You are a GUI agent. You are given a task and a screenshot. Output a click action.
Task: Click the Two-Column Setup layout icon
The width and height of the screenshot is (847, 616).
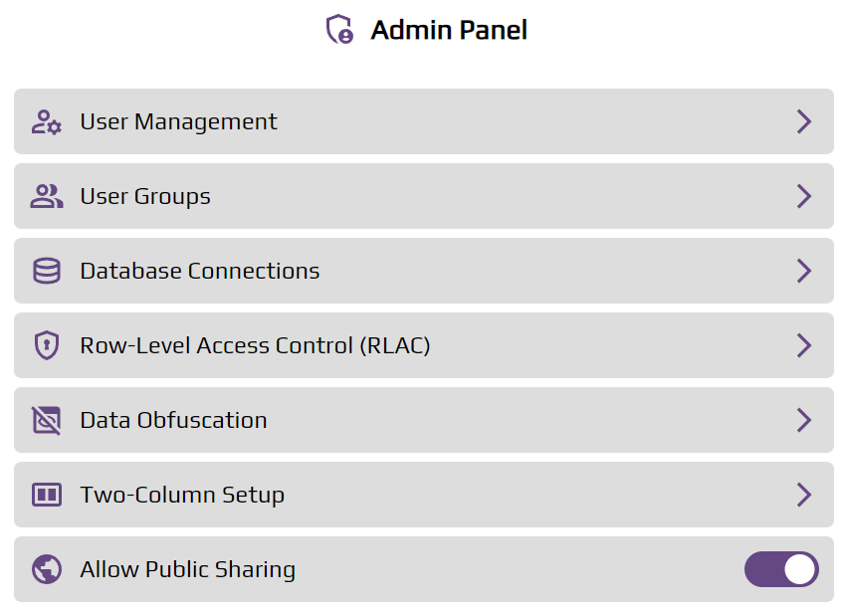(46, 495)
